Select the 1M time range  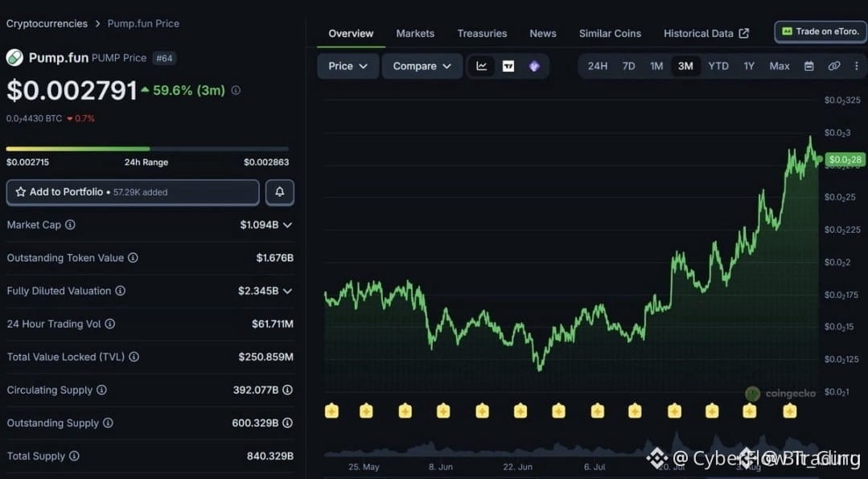656,67
